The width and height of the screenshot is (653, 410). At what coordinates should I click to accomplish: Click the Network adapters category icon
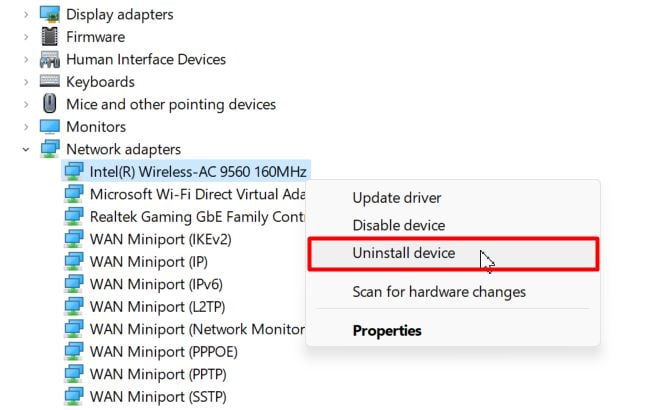pyautogui.click(x=50, y=149)
